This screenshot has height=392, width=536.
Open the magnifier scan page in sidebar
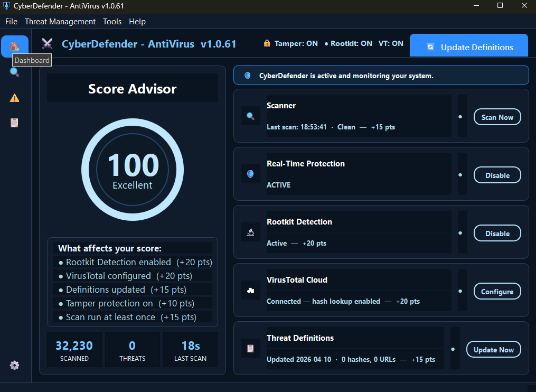[14, 72]
